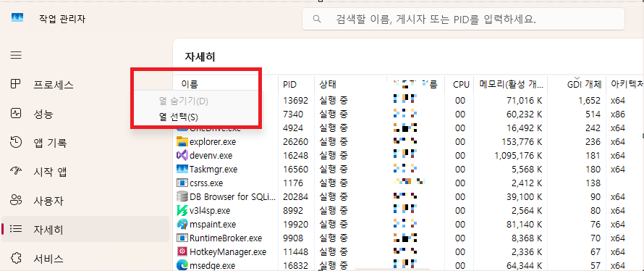Select the DB Browser for SQLi... row name
The height and width of the screenshot is (271, 644).
point(233,196)
